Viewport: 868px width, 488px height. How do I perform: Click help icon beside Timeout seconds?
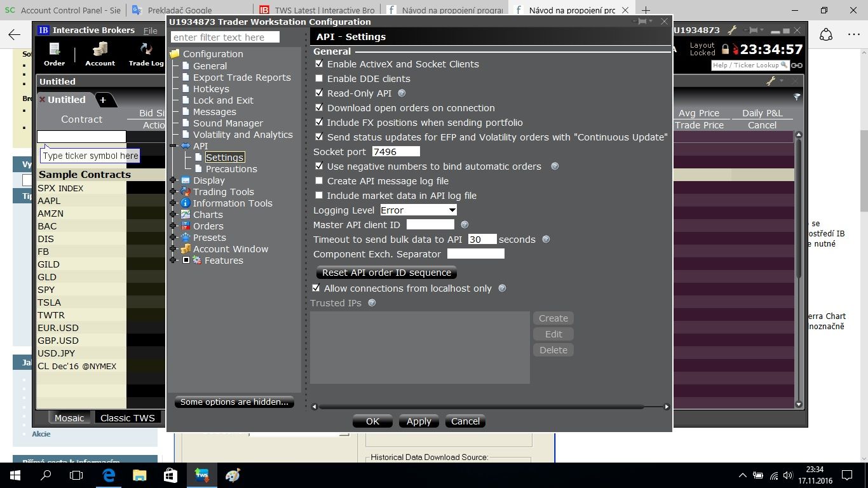546,240
